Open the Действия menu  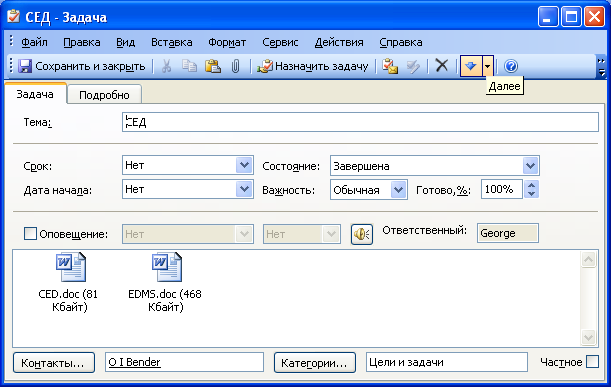(339, 42)
